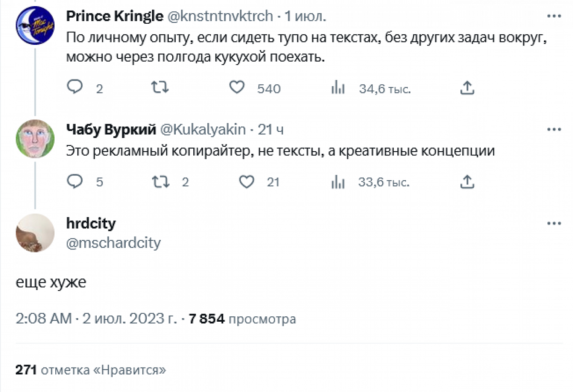
Task: Open view analytics on Prince Kringle's tweet
Action: click(338, 88)
